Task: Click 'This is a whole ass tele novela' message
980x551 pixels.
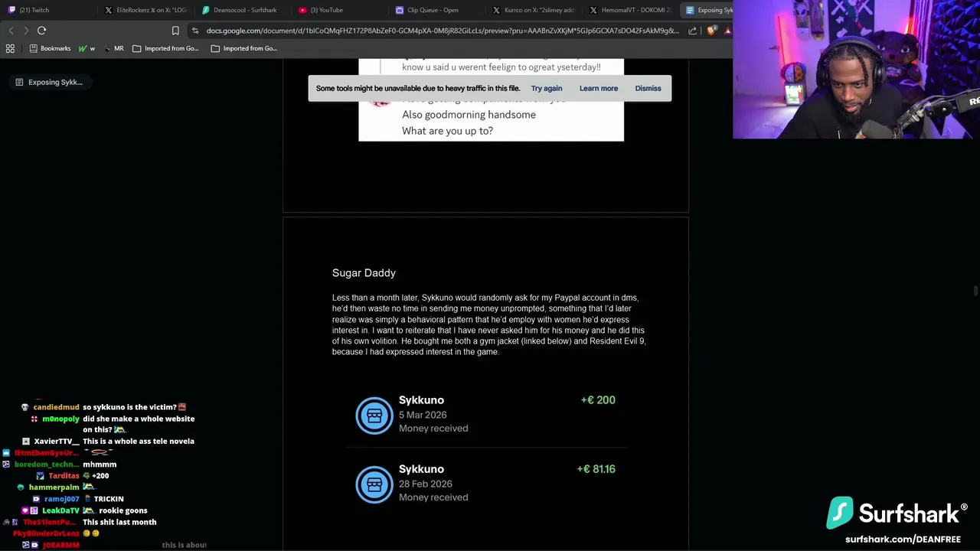Action: [139, 442]
